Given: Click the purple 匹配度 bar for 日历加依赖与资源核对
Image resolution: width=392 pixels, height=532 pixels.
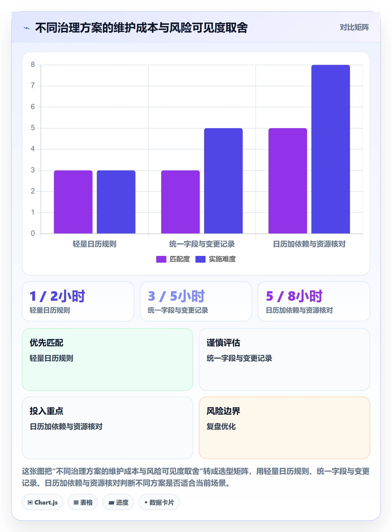Looking at the screenshot, I should [288, 181].
